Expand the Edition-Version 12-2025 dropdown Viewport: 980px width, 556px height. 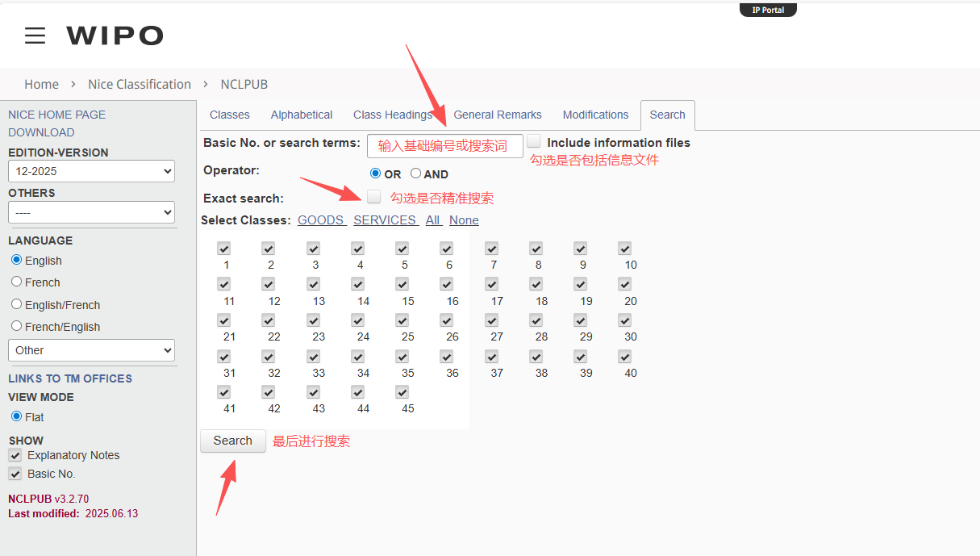coord(91,171)
